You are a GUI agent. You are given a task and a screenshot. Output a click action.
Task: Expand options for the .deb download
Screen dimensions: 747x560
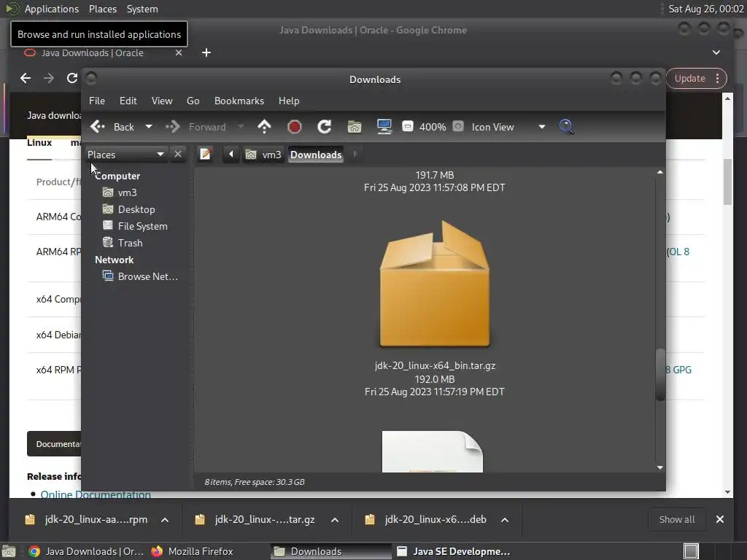tap(505, 519)
